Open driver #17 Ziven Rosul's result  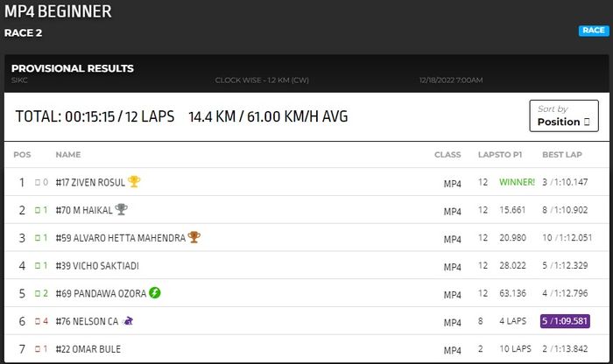point(90,182)
